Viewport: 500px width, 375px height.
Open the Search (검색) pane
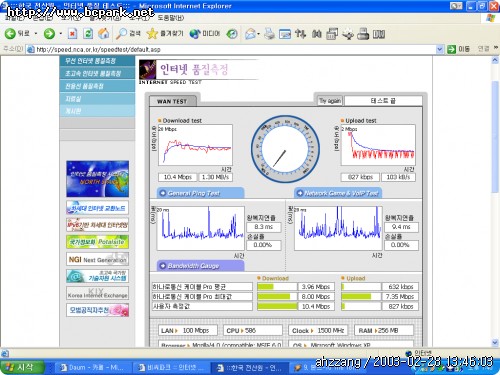[x=128, y=33]
